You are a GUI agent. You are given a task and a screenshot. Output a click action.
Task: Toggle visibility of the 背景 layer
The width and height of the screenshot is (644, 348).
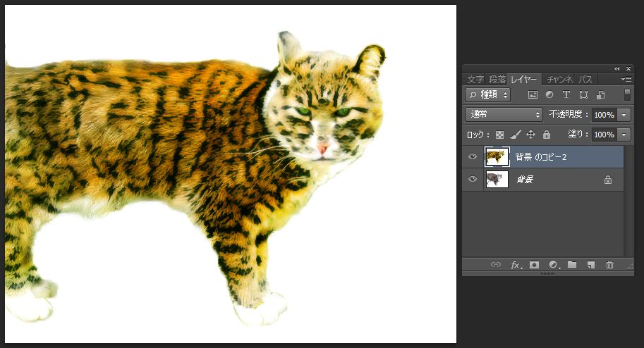pos(473,180)
